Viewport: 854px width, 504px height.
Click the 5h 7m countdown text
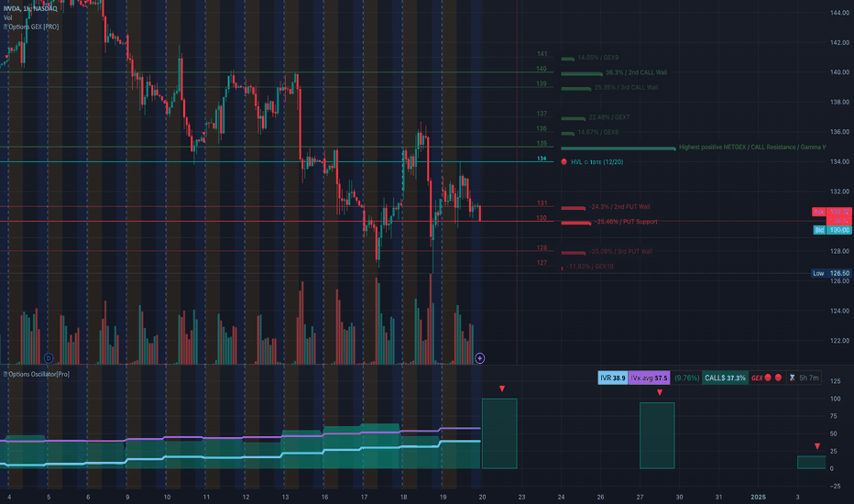[x=809, y=378]
